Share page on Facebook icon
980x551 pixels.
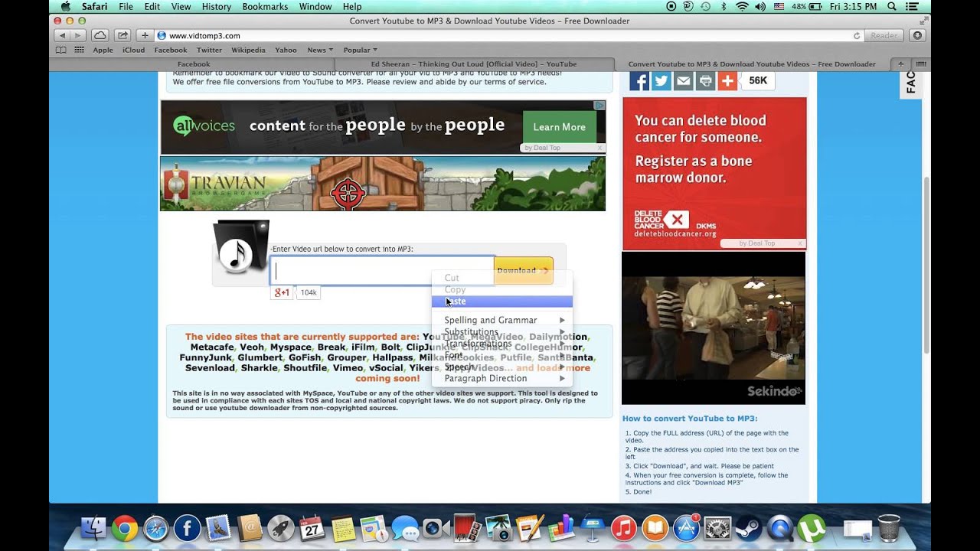click(x=639, y=80)
